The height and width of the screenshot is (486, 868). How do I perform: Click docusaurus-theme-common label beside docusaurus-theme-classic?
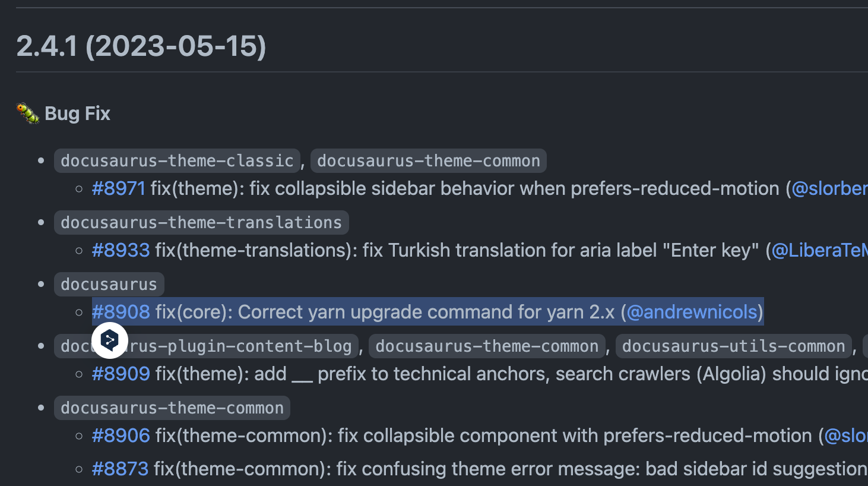coord(428,161)
